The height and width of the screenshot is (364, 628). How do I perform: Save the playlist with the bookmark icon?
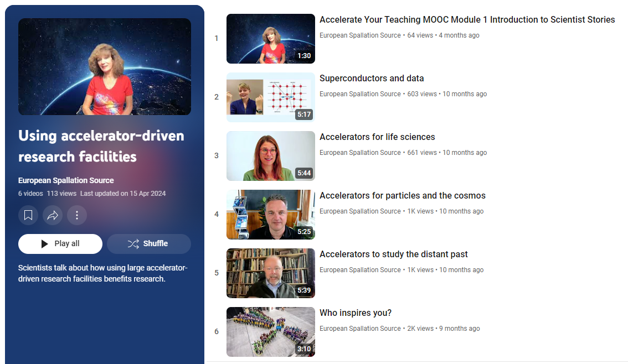28,215
